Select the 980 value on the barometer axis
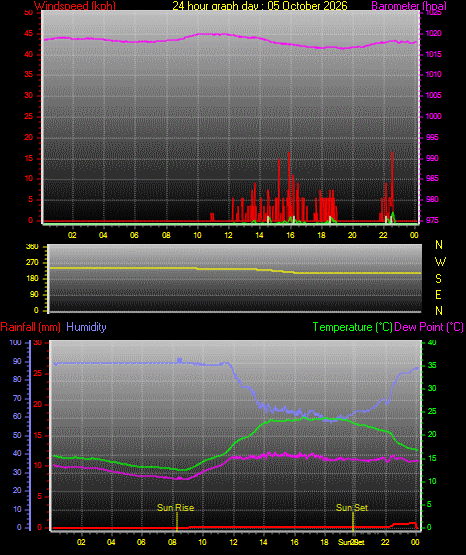The image size is (466, 555). click(x=432, y=199)
